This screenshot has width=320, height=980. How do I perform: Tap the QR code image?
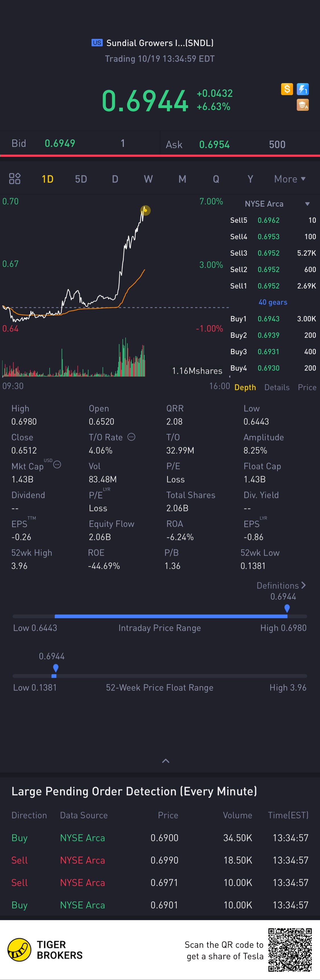tap(290, 950)
